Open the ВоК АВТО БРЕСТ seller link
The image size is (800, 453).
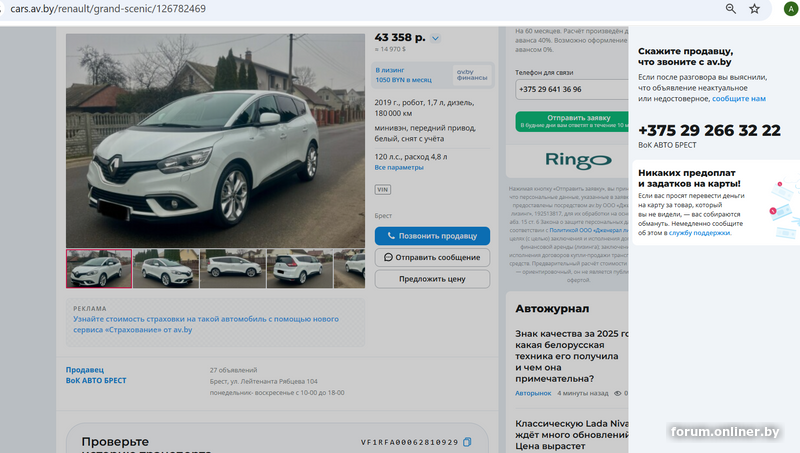pos(96,381)
